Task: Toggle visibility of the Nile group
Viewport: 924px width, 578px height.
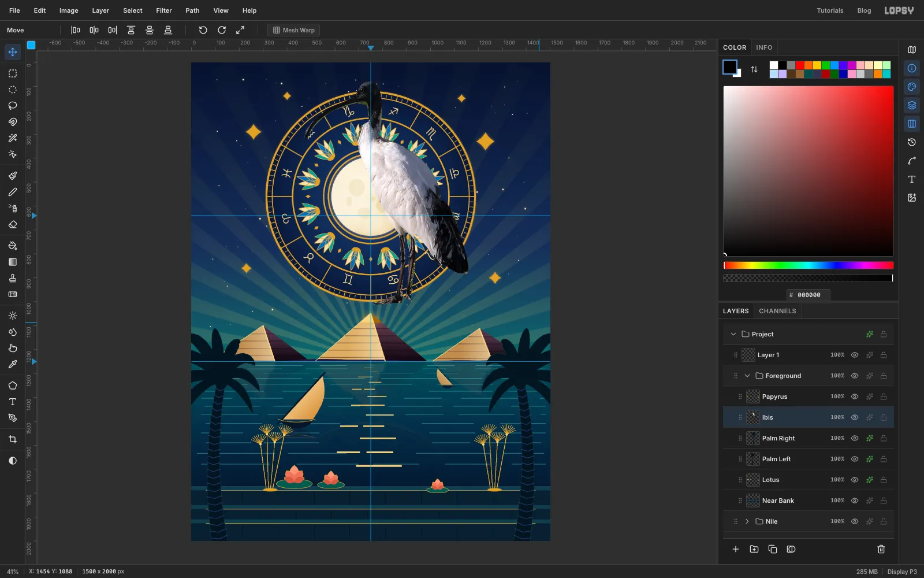Action: tap(855, 521)
